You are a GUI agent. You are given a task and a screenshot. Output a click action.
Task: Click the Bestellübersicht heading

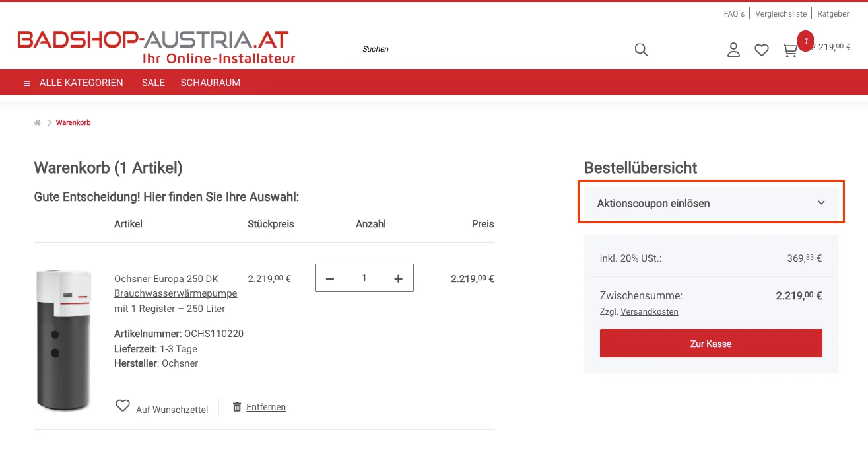pos(641,168)
